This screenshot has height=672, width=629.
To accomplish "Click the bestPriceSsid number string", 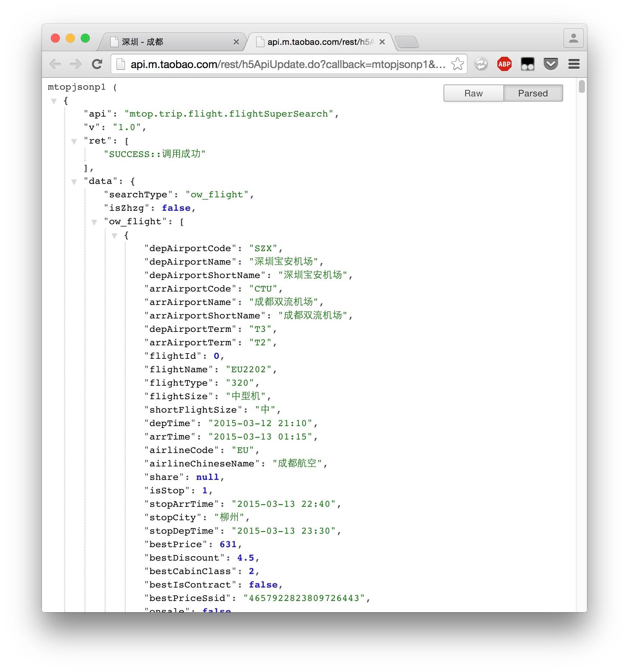I will click(x=304, y=598).
